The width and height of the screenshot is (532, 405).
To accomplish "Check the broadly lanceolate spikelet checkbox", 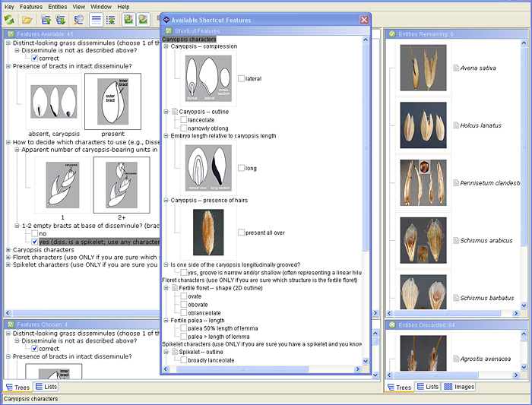I will [184, 360].
